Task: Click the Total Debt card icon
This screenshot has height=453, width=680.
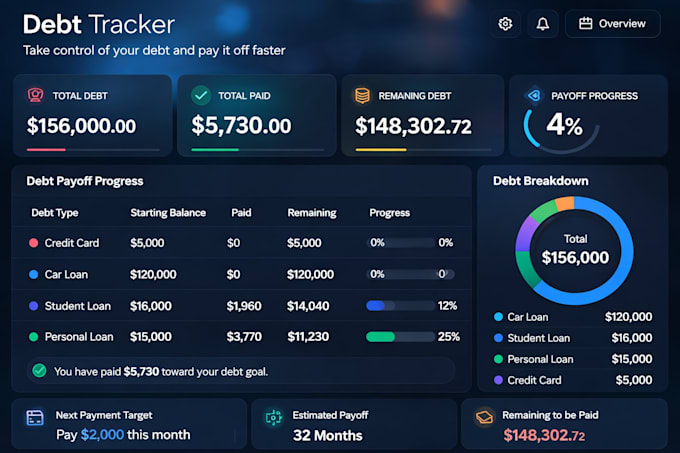Action: click(36, 95)
